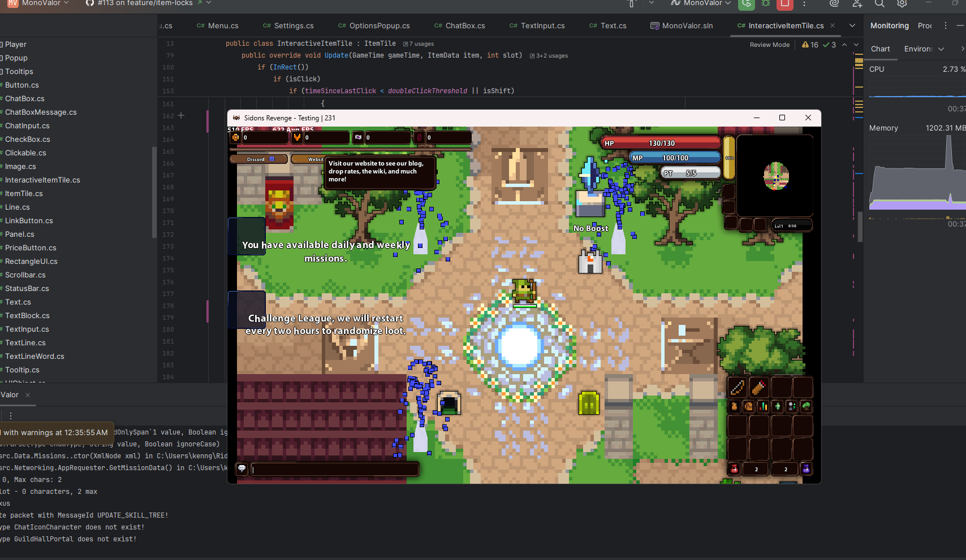Click the stats bar-chart icon in the hotbar
The image size is (966, 560).
pyautogui.click(x=763, y=406)
